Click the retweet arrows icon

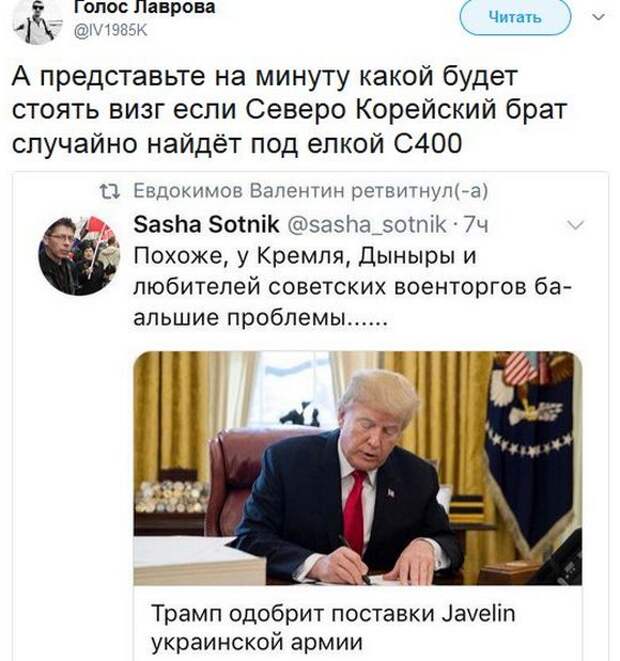(110, 192)
